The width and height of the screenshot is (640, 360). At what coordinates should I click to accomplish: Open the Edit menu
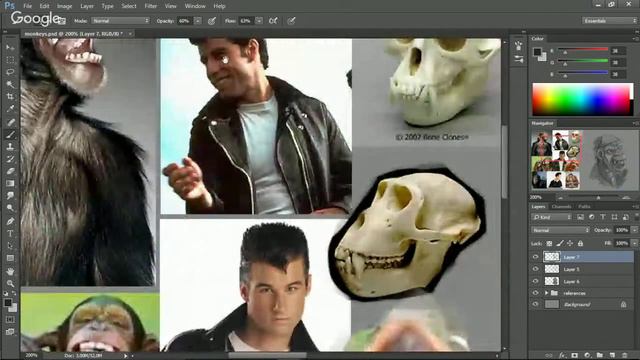[44, 6]
